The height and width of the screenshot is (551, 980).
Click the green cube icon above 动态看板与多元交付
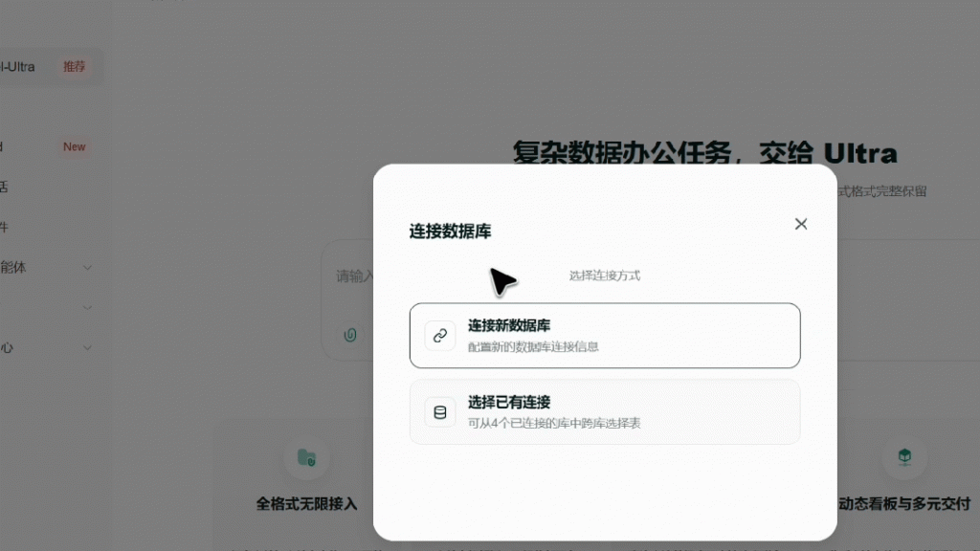point(904,456)
